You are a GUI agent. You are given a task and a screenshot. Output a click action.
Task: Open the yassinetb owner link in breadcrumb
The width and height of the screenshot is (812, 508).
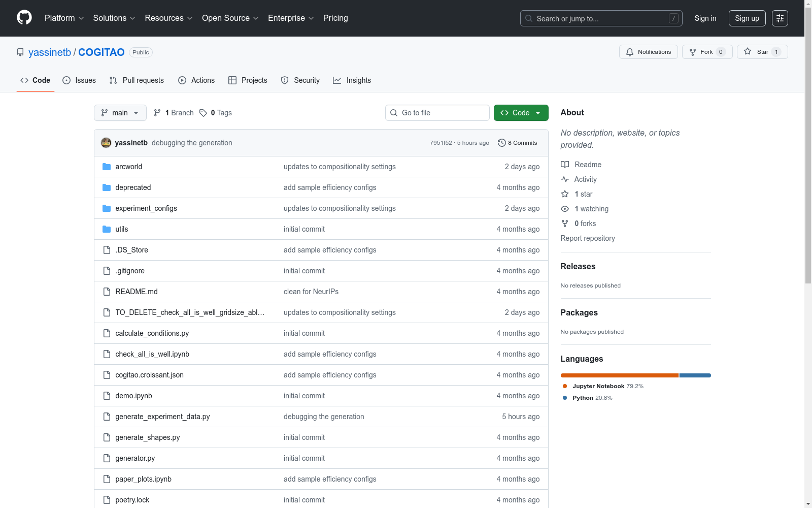tap(50, 52)
